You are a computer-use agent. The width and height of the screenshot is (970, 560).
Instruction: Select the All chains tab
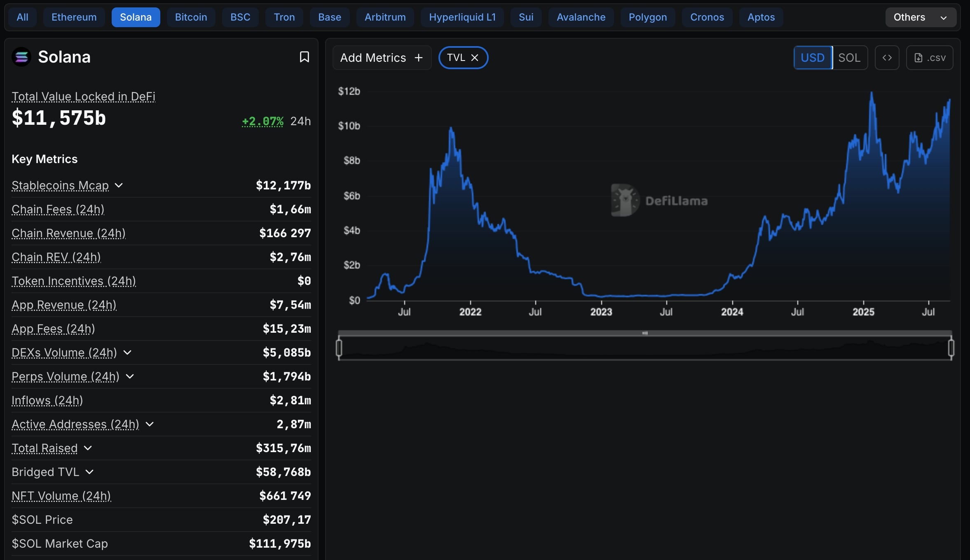tap(23, 17)
